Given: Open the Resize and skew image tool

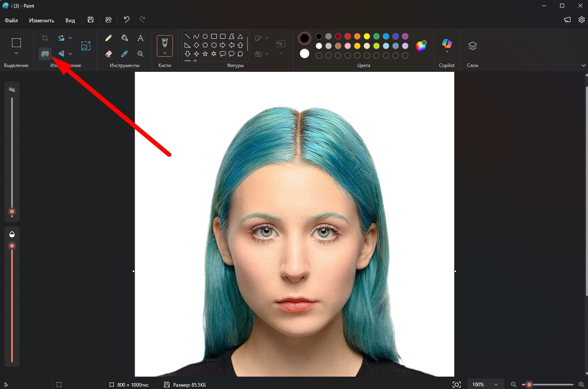Looking at the screenshot, I should [86, 46].
